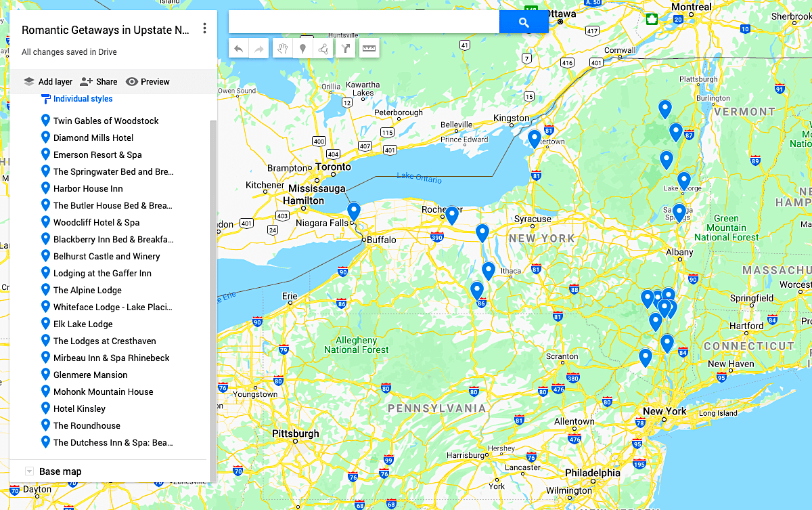Select Lodging at the Gaffer Inn
The height and width of the screenshot is (510, 812).
[102, 273]
